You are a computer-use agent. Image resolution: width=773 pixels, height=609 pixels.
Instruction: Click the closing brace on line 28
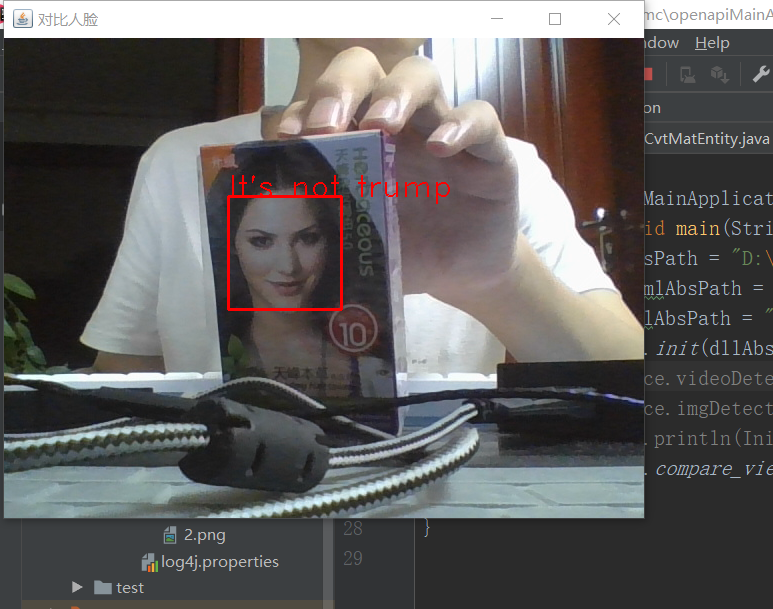click(x=427, y=528)
